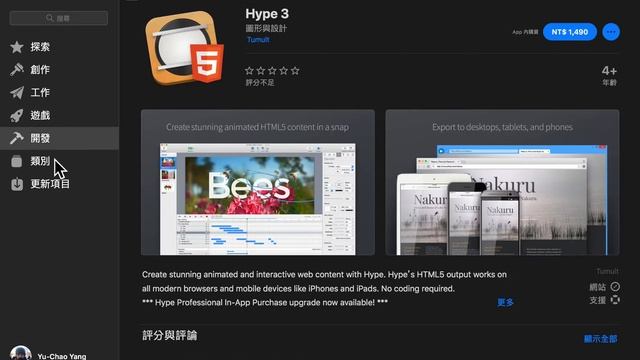Viewport: 640px width, 360px height.
Task: Click the user avatar picture
Action: coord(21,353)
